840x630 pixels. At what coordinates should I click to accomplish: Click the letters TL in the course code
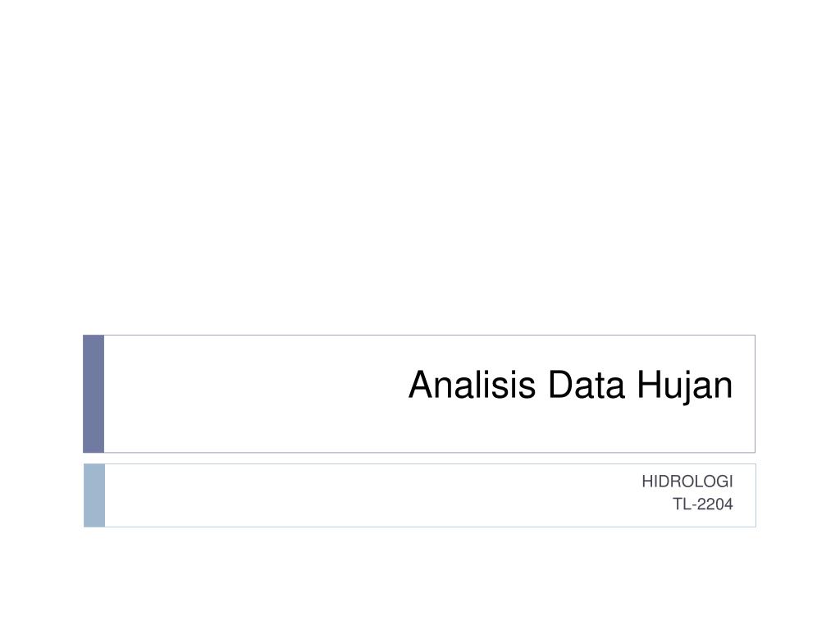[x=682, y=504]
